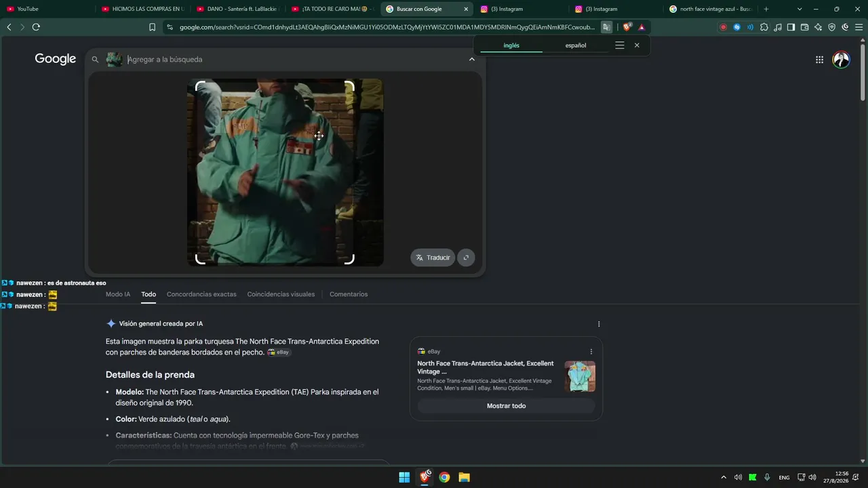
Task: Choose español in translate popup
Action: pyautogui.click(x=576, y=45)
